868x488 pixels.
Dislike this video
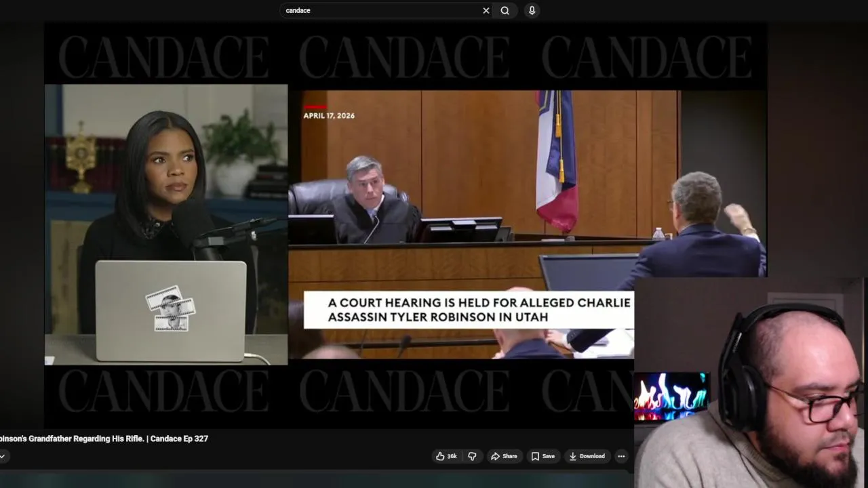click(x=473, y=456)
